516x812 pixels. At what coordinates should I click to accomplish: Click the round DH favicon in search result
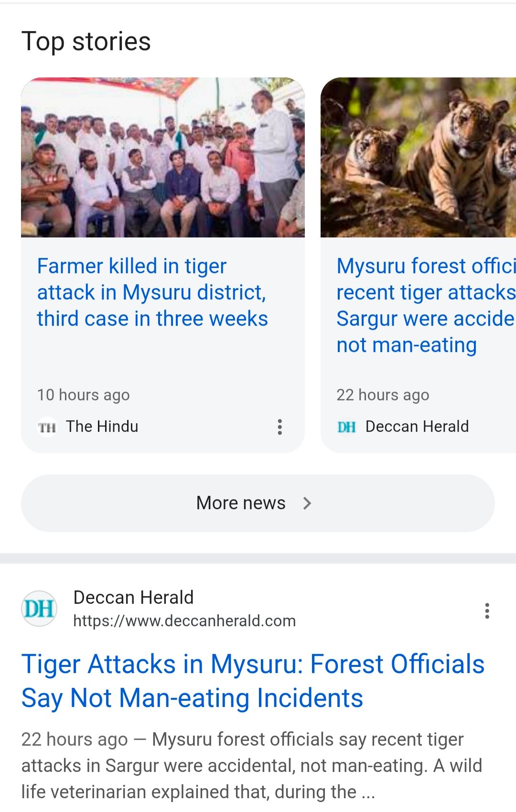pos(39,609)
